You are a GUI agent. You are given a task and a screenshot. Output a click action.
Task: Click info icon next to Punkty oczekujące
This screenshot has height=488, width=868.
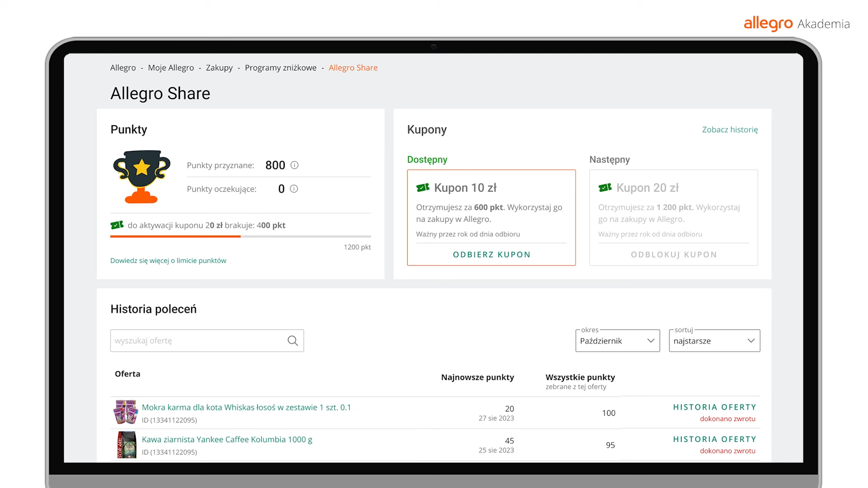[x=294, y=189]
